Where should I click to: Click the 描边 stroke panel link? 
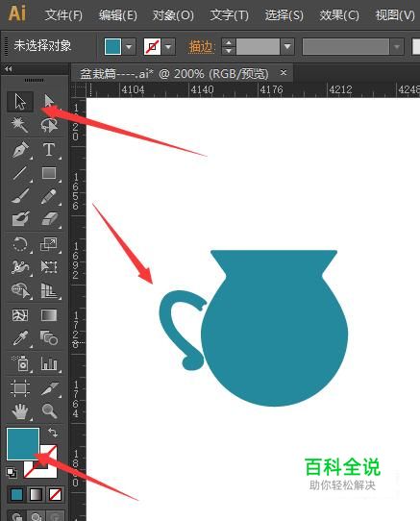(202, 47)
